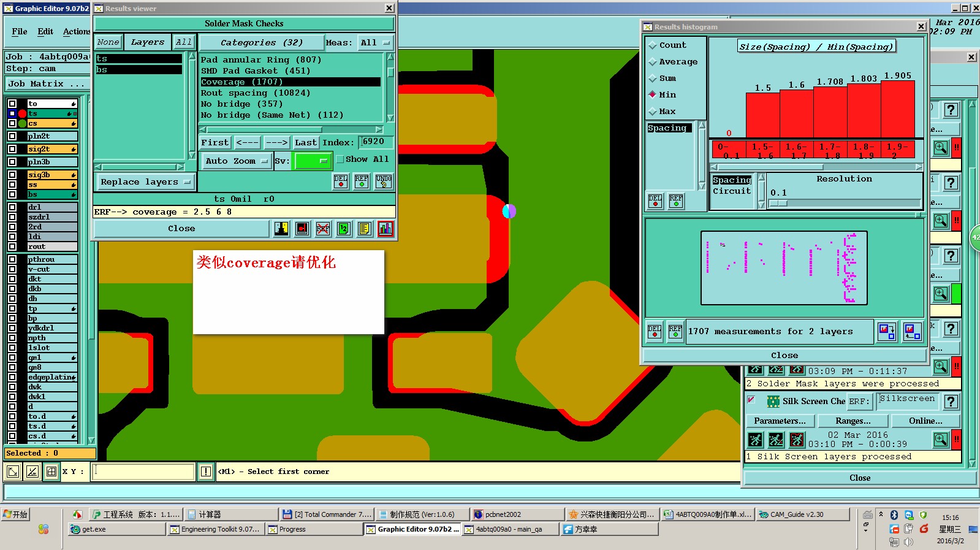Click the help question mark beside the Silkscreen field
Image resolution: width=980 pixels, height=550 pixels.
tap(951, 402)
